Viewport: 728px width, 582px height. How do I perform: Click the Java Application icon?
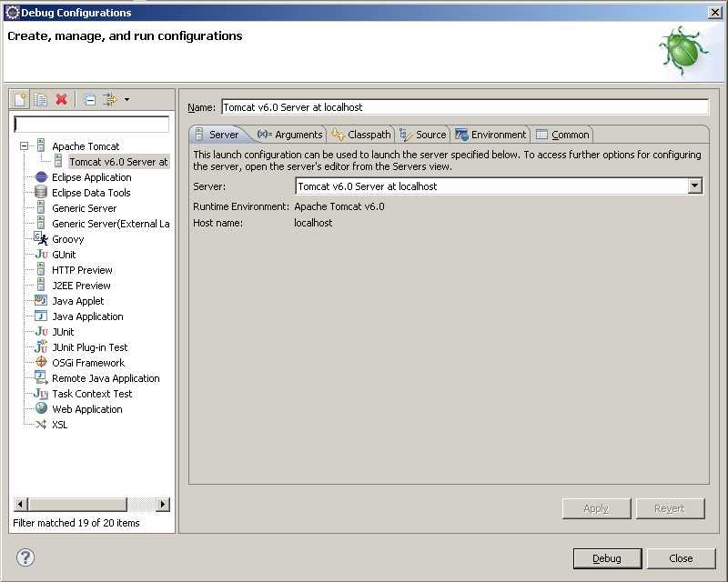(x=41, y=316)
